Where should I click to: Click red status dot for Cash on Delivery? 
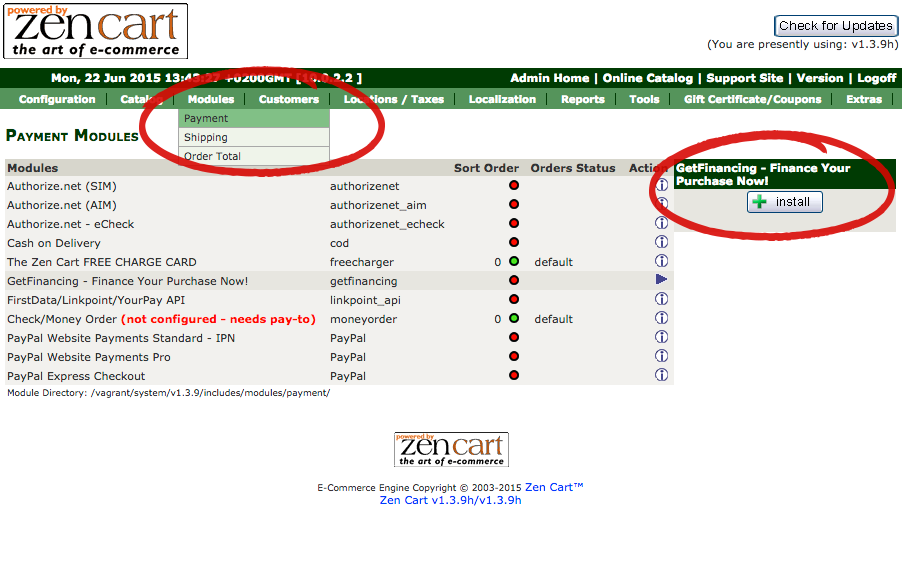coord(514,242)
